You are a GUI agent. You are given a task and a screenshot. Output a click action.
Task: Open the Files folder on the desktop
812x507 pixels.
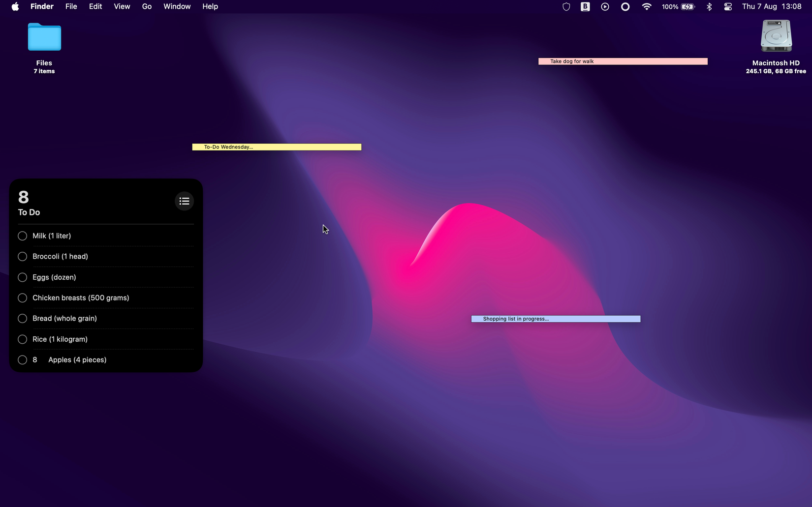(44, 37)
